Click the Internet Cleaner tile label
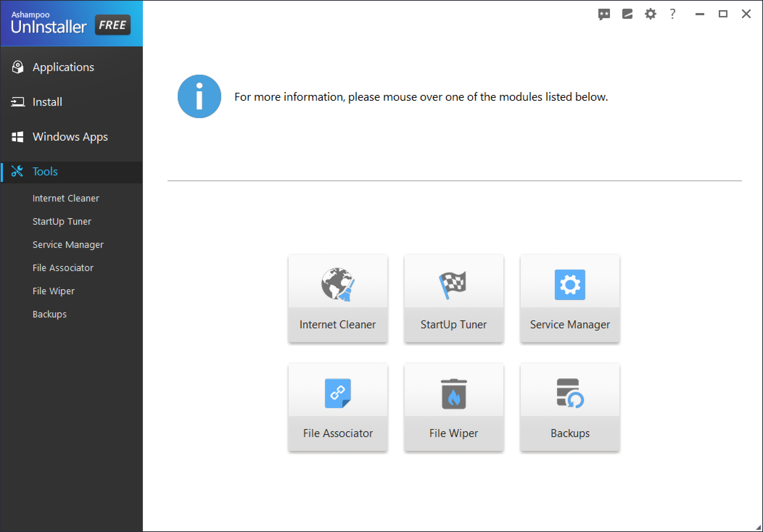The width and height of the screenshot is (763, 532). tap(338, 324)
